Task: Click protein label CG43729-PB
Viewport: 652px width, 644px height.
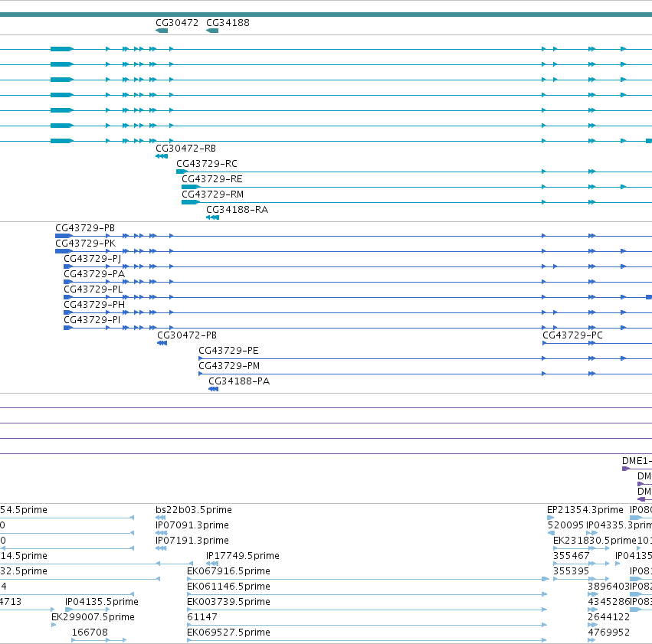Action: 85,228
